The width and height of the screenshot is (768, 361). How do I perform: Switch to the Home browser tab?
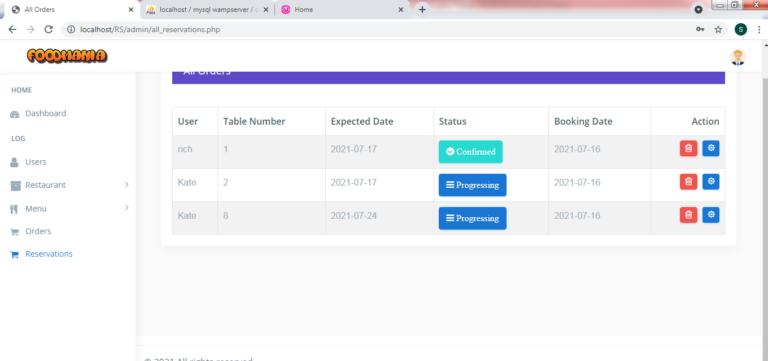pyautogui.click(x=341, y=9)
